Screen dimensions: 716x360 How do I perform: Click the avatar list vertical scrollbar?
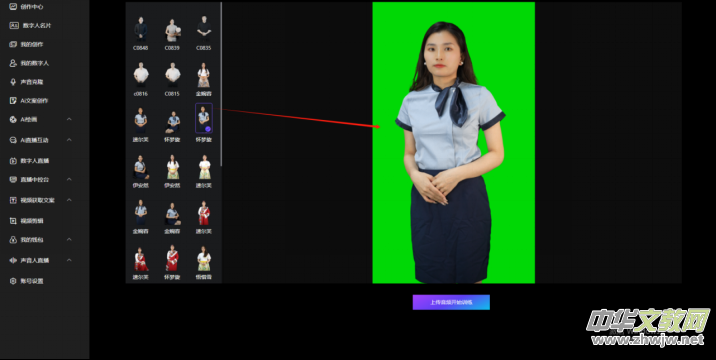point(221,84)
